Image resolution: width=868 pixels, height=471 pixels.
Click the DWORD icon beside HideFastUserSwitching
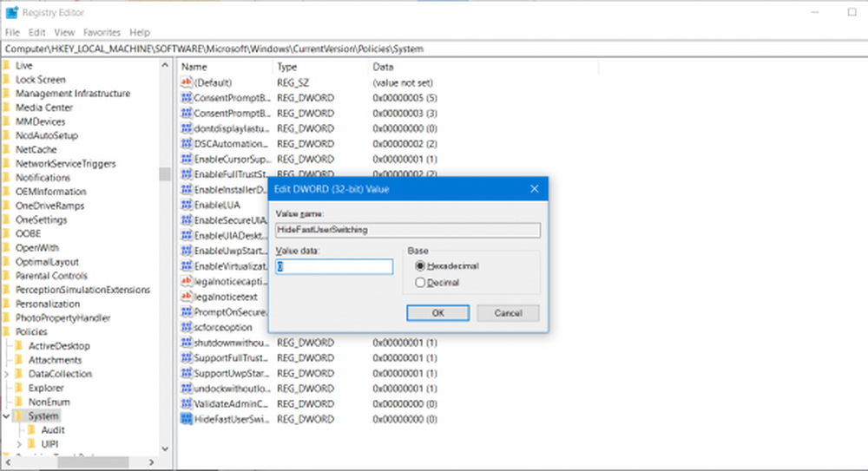tap(186, 419)
